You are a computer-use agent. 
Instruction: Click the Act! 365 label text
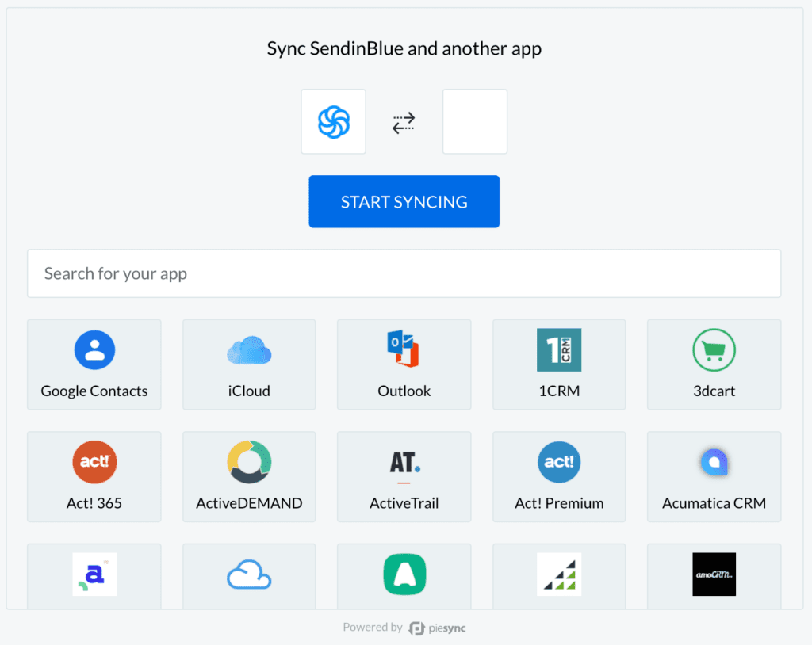click(94, 503)
